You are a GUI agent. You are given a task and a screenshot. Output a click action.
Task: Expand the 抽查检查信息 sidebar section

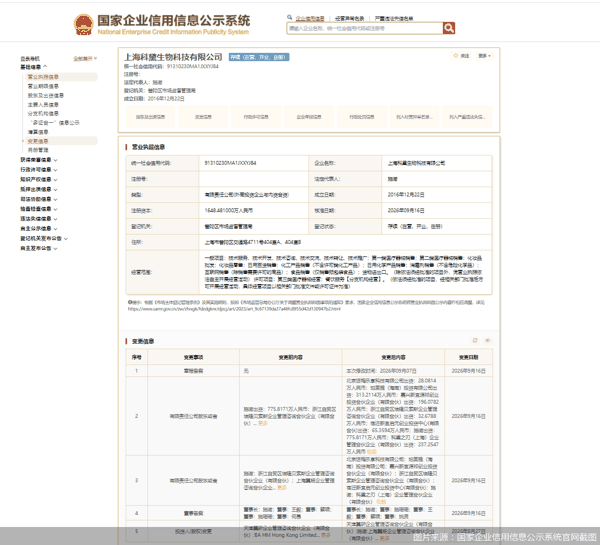39,209
